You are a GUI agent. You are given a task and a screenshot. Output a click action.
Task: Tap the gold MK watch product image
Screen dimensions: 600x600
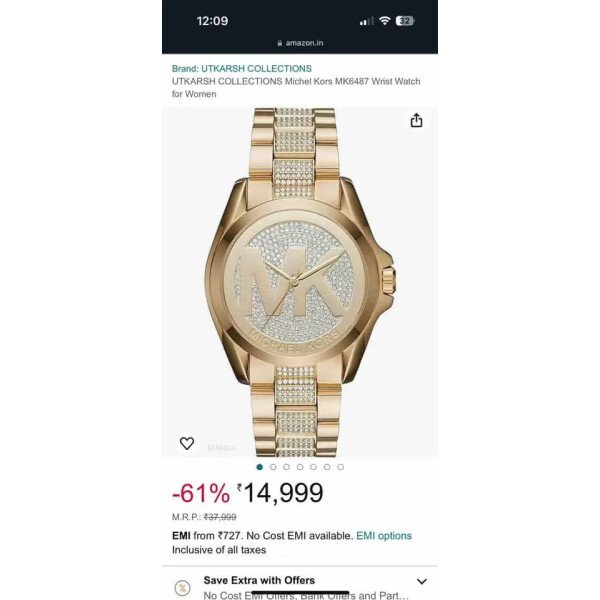300,282
